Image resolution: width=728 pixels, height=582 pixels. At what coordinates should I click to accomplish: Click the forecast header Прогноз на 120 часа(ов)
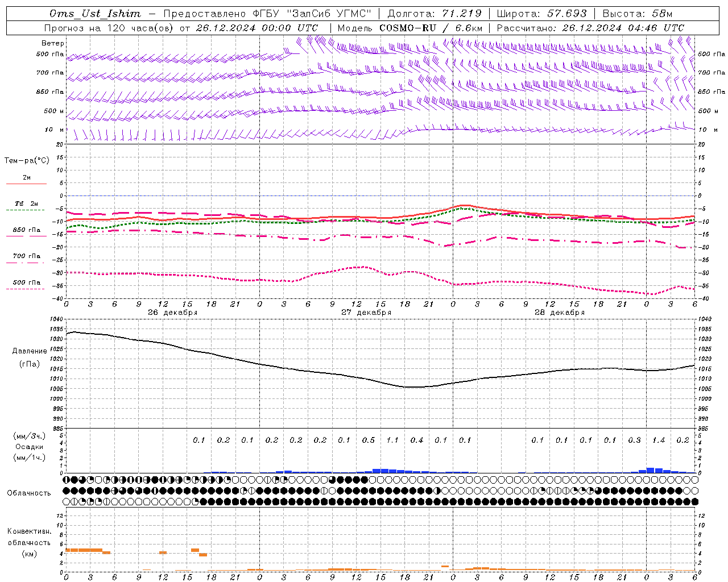point(109,28)
